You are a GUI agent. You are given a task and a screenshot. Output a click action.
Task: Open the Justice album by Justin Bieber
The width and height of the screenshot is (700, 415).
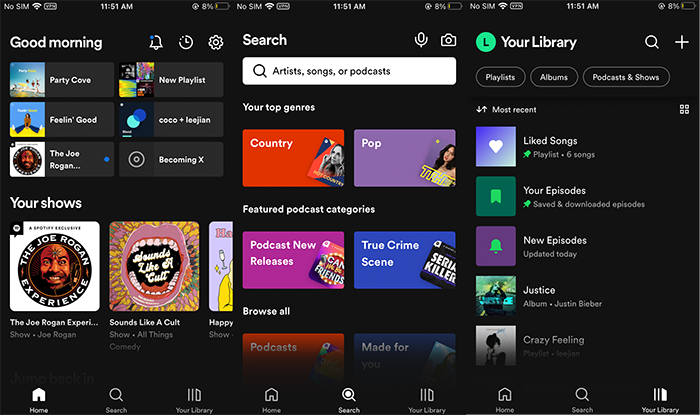click(x=540, y=296)
